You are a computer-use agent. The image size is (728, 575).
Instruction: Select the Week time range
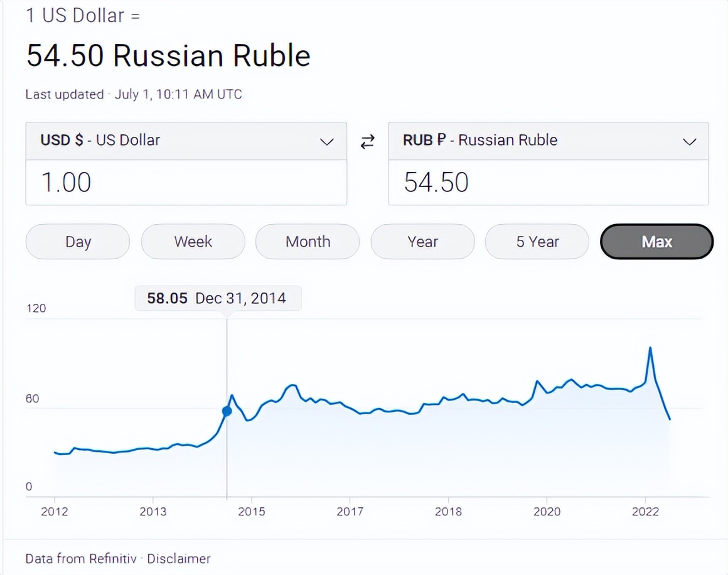(193, 242)
